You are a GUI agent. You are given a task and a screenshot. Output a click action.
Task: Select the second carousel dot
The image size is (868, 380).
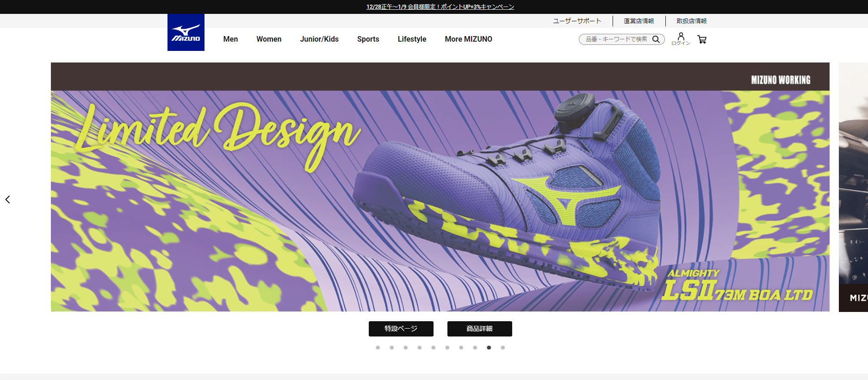(392, 348)
